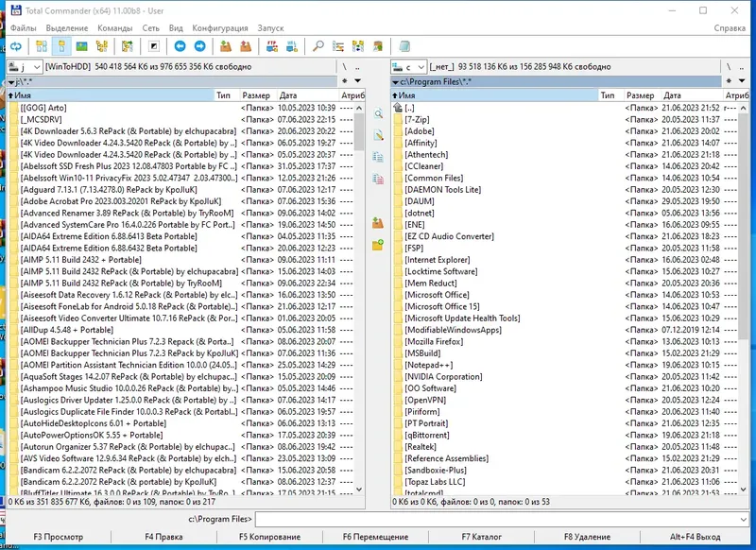Open right panel directory history arrow
Image resolution: width=756 pixels, height=550 pixels.
pos(742,81)
